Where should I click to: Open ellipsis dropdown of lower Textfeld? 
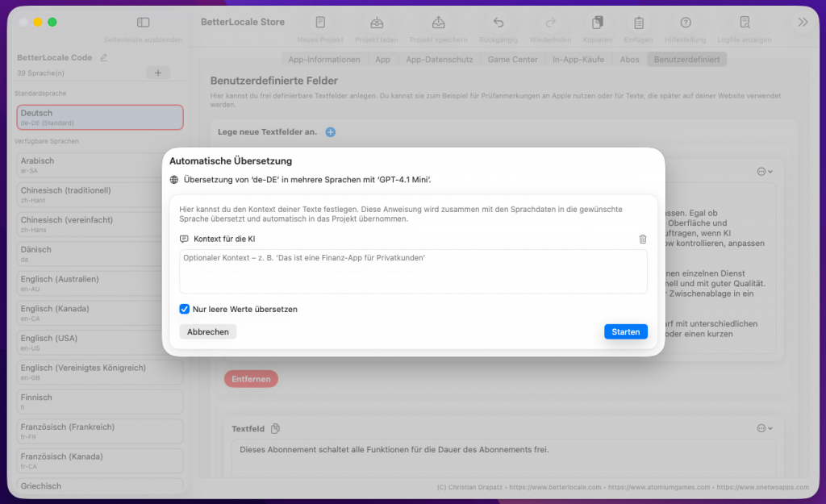tap(764, 428)
